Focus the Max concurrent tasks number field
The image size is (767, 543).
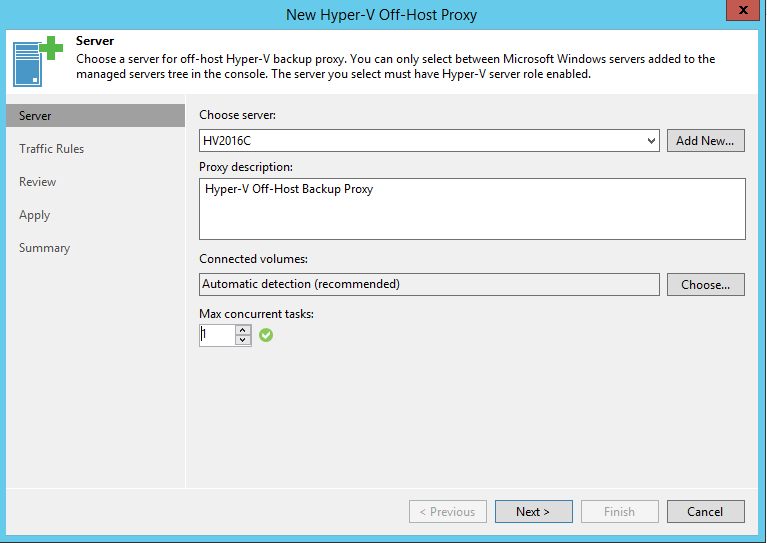coord(216,336)
